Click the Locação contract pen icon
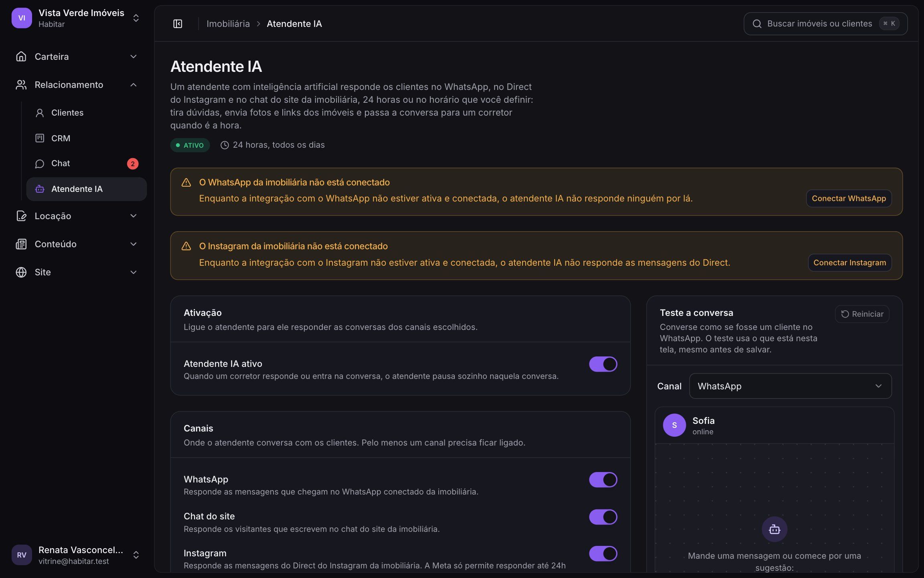This screenshot has width=924, height=578. coord(21,216)
